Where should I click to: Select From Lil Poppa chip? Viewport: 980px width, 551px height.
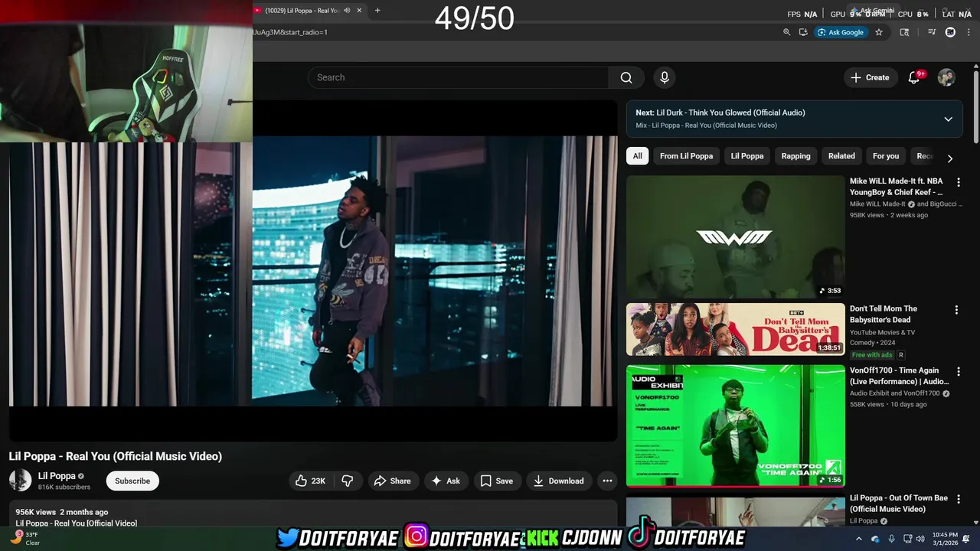point(686,156)
